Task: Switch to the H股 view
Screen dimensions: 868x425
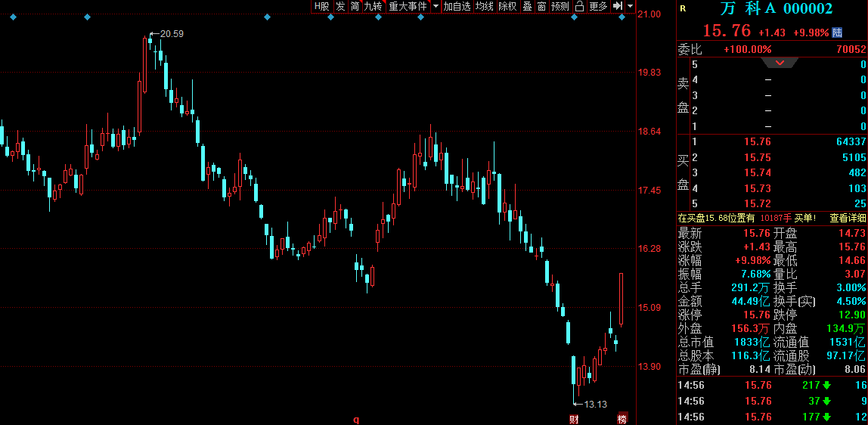Action: pyautogui.click(x=322, y=6)
